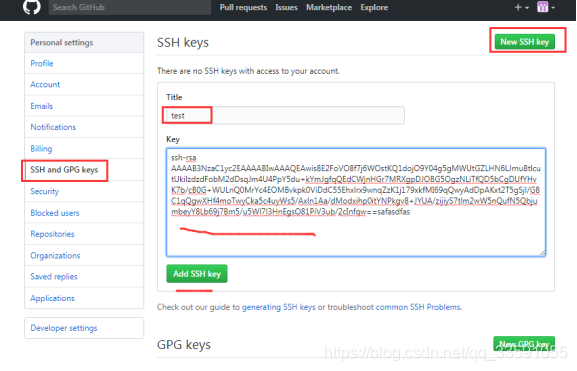Click the Personal settings header
This screenshot has width=577, height=371.
pos(84,43)
